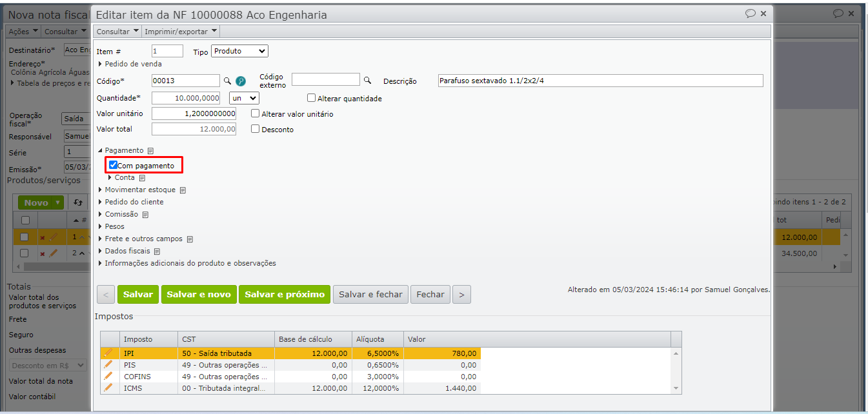Screen dimensions: 868x414
Task: Uncheck the Com pagamento checkbox
Action: [113, 165]
